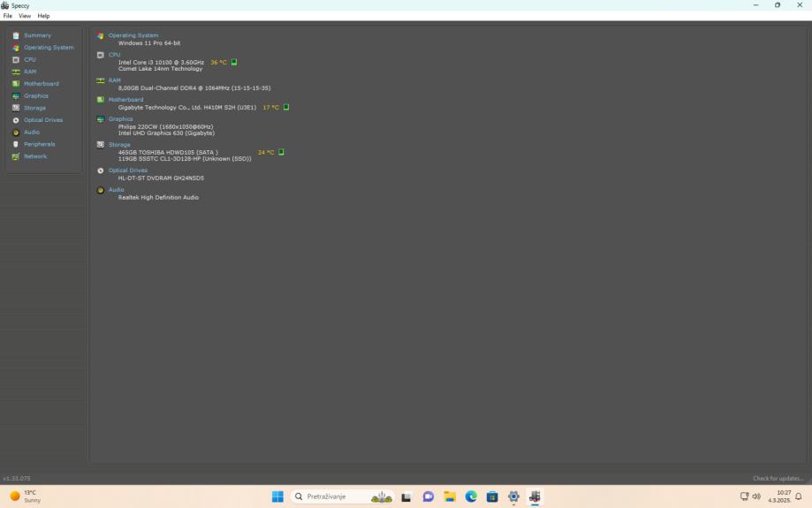Click the 8,00GB Dual-Channel DDR4 text
The image size is (812, 508).
(x=194, y=88)
